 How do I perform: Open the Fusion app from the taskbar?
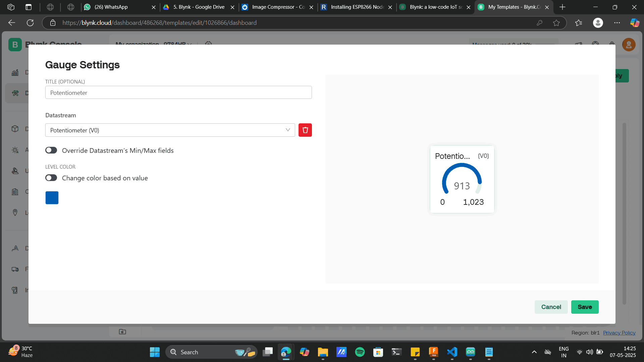coord(433,352)
